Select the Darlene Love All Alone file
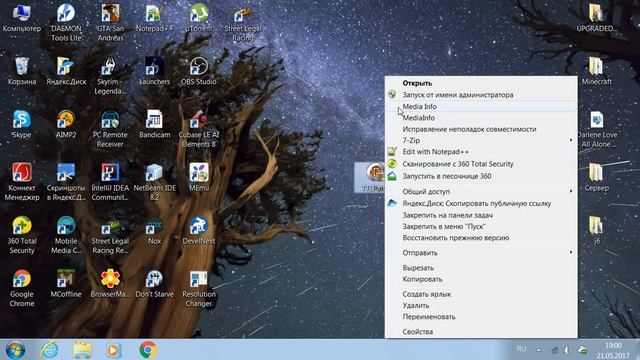Image resolution: width=640 pixels, height=360 pixels. (x=596, y=129)
